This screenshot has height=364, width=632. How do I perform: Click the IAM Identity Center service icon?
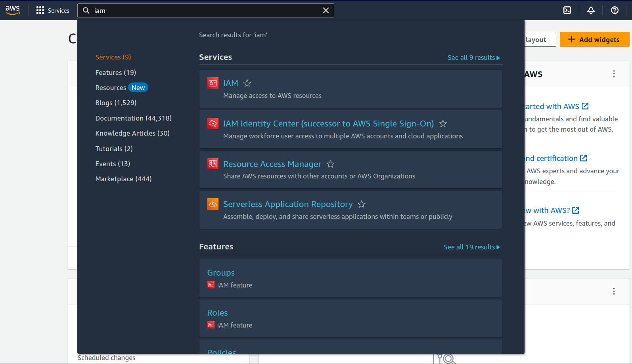(x=213, y=124)
